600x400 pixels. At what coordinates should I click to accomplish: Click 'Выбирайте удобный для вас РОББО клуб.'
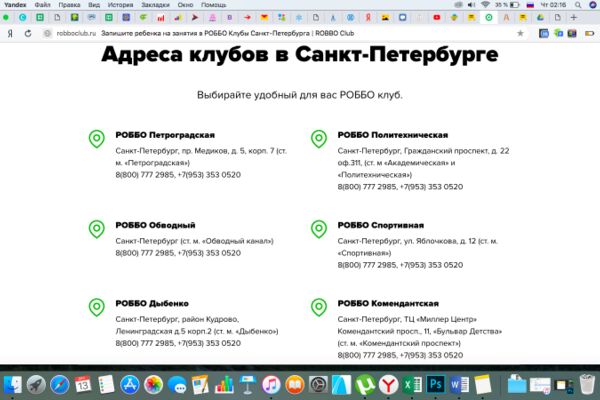click(x=300, y=95)
